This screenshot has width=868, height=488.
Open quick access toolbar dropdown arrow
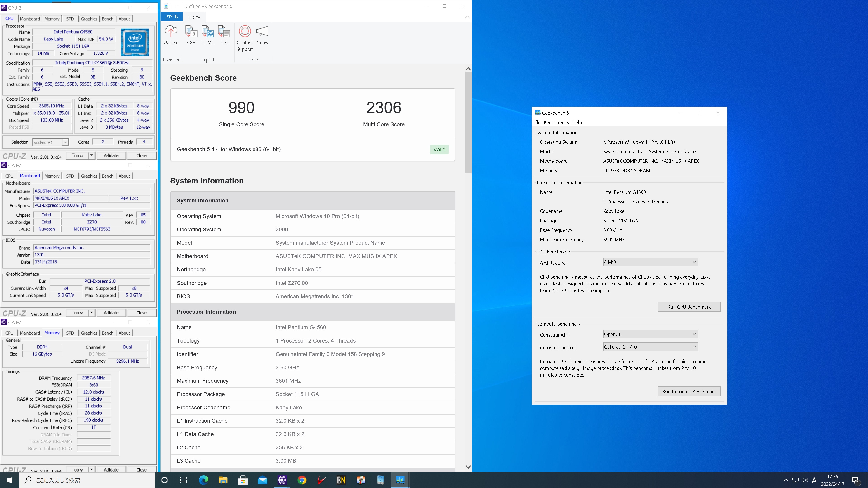[177, 6]
